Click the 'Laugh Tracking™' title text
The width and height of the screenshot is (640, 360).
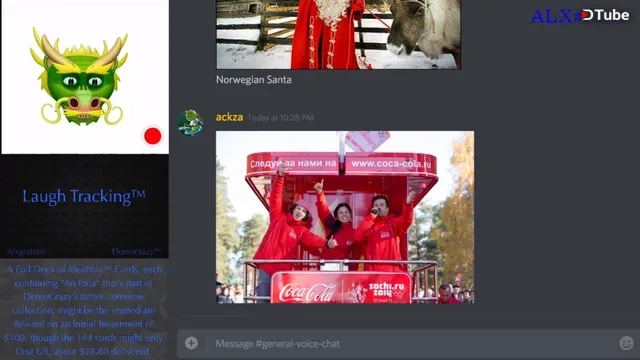pos(84,196)
